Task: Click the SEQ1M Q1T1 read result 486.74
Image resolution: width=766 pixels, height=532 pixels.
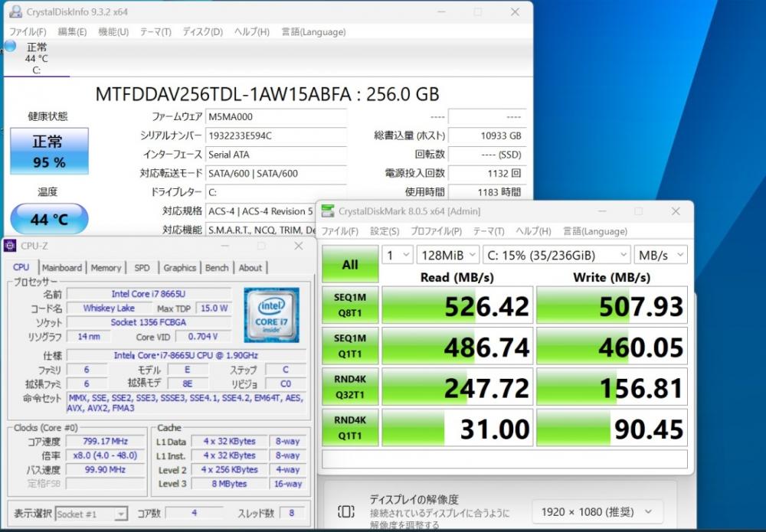Action: click(457, 347)
